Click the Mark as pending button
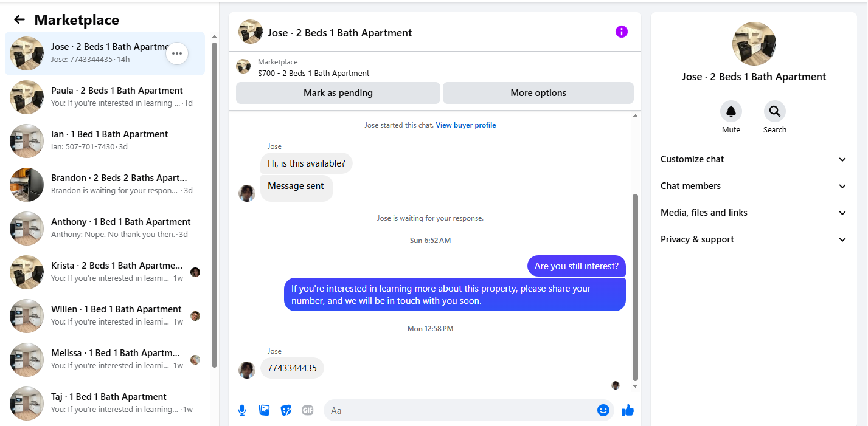The height and width of the screenshot is (426, 868). tap(338, 93)
